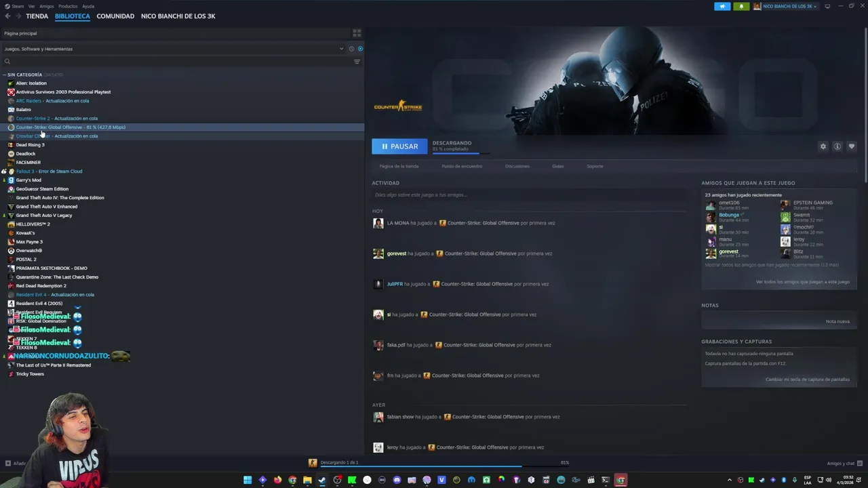Open the Productos menu
Image resolution: width=868 pixels, height=488 pixels.
pyautogui.click(x=68, y=6)
